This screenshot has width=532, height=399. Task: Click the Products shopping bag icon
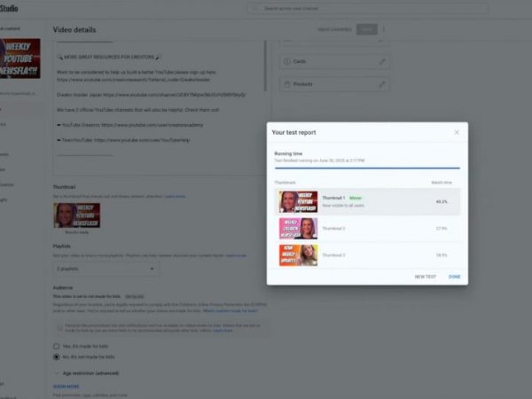[287, 84]
